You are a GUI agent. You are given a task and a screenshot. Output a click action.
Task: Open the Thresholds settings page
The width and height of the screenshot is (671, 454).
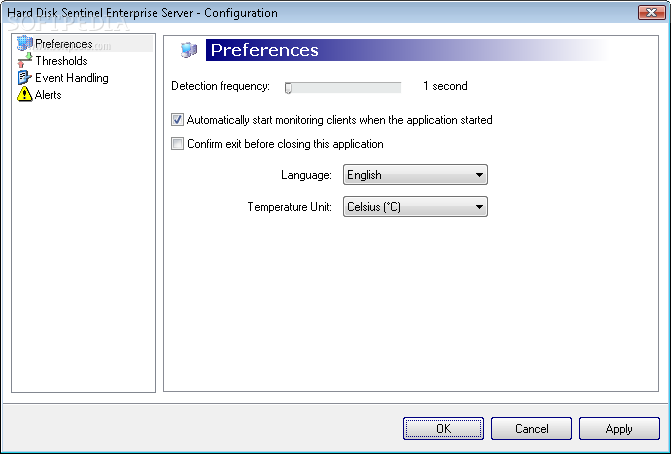tap(61, 61)
